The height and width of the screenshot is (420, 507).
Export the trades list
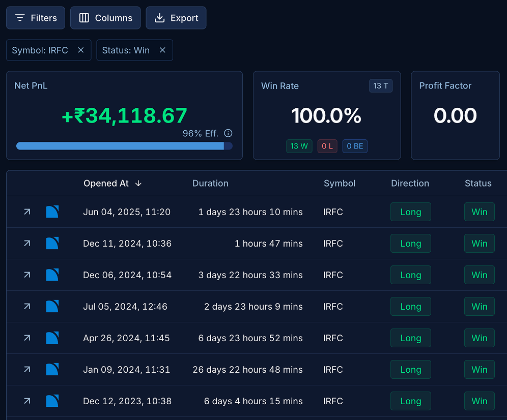click(176, 18)
